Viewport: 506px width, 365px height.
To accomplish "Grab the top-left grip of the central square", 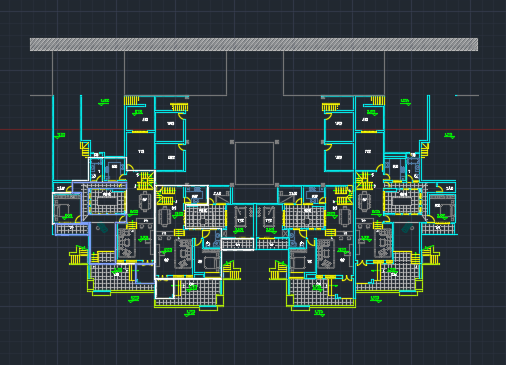I will (x=232, y=142).
